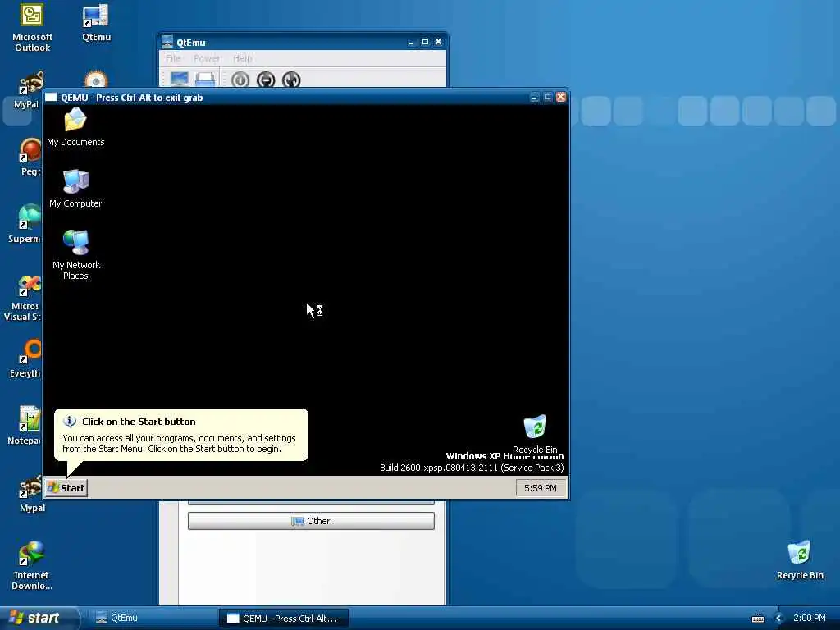This screenshot has width=840, height=630.
Task: Click the keyboard icon in the system tray
Action: point(757,619)
